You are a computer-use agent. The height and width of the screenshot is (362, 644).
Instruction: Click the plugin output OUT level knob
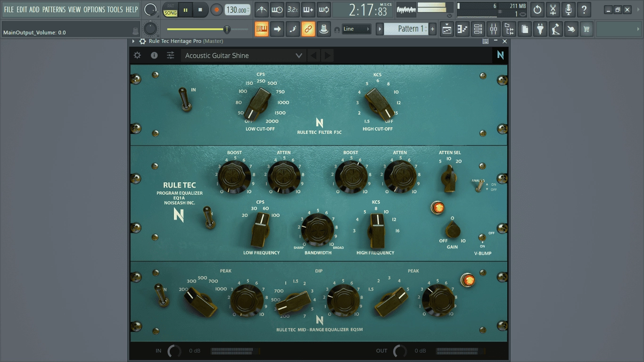(400, 351)
